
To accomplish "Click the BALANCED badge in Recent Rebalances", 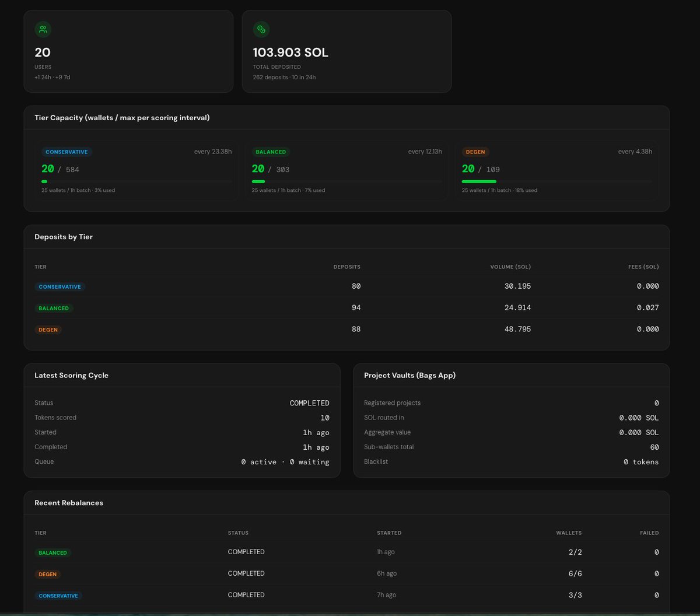I will [x=52, y=552].
